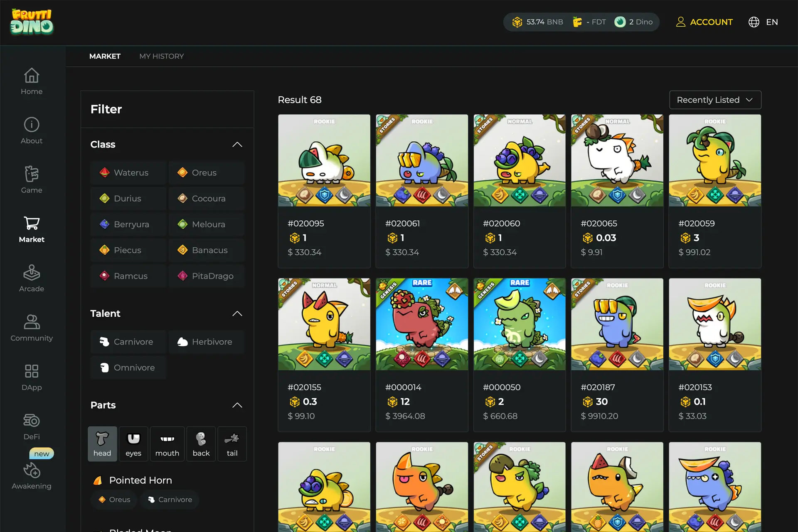Toggle the Ramcus class filter
The height and width of the screenshot is (532, 798).
click(128, 276)
